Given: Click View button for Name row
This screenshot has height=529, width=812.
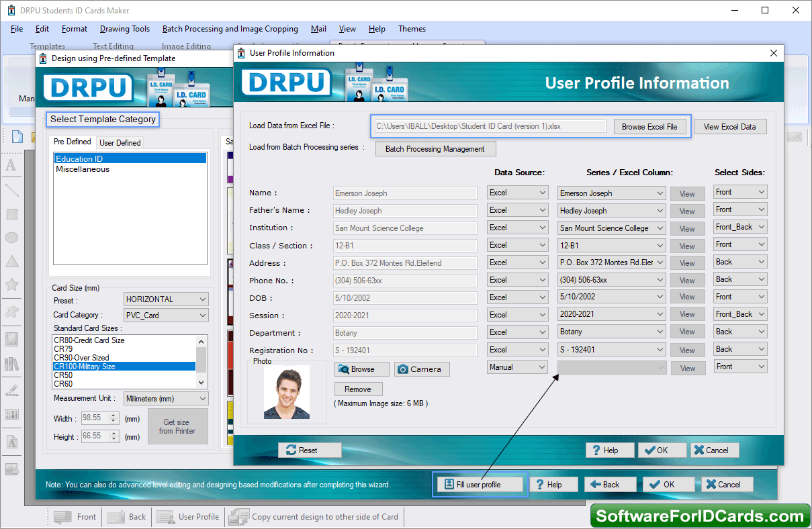Looking at the screenshot, I should [688, 194].
